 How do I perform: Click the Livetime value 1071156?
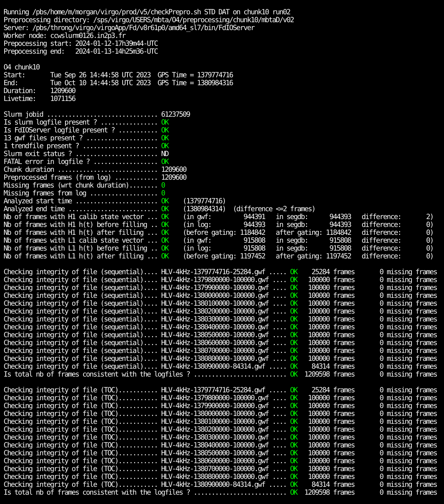(x=63, y=99)
